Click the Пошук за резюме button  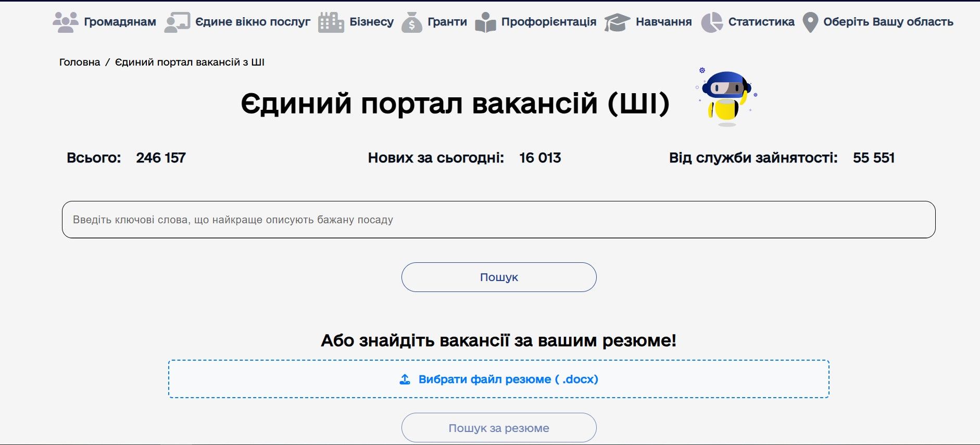499,428
